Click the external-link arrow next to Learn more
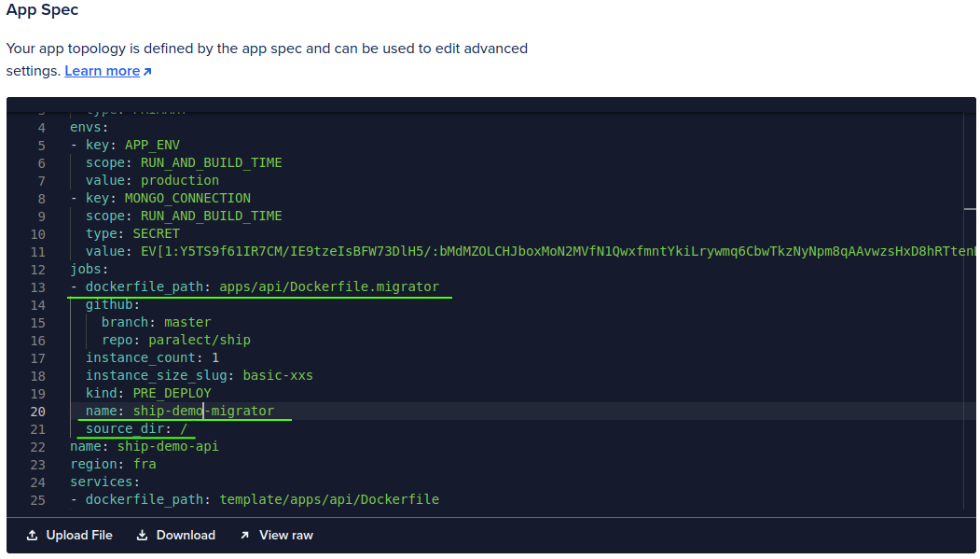Screen dimensions: 980x559 point(147,70)
